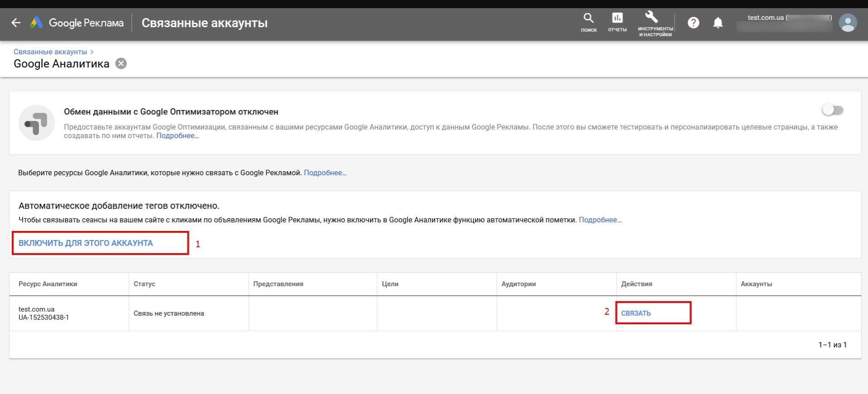Click Связать for test.com.ua resource

pyautogui.click(x=636, y=313)
